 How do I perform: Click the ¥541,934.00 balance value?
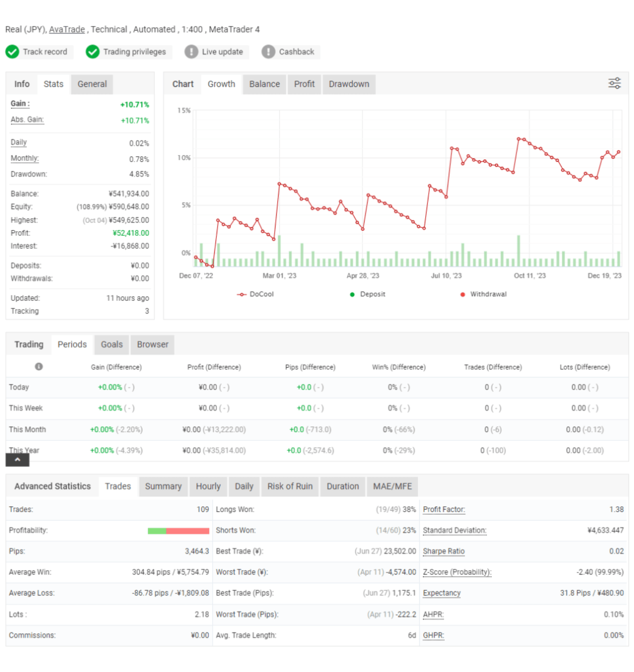pyautogui.click(x=129, y=194)
